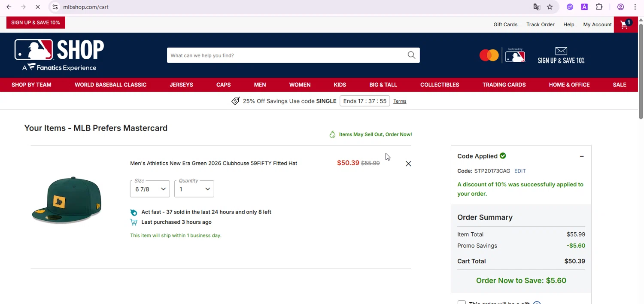Open the purple A extension icon
This screenshot has width=644, height=304.
[584, 7]
